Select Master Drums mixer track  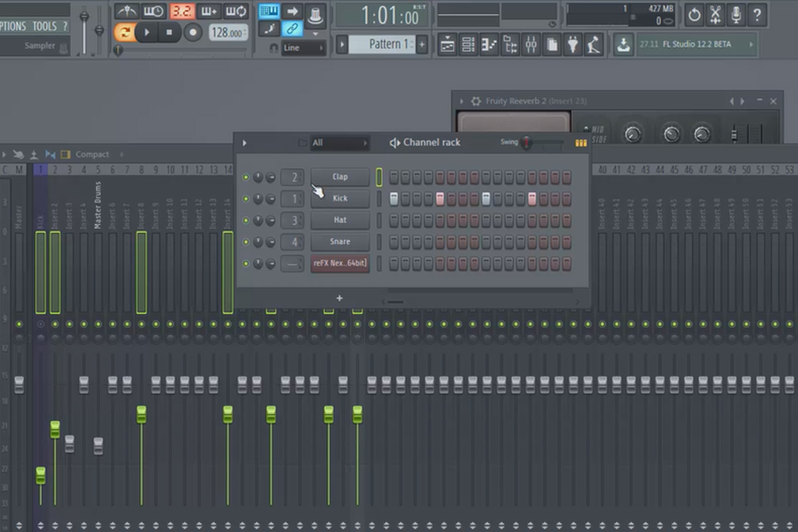point(98,205)
